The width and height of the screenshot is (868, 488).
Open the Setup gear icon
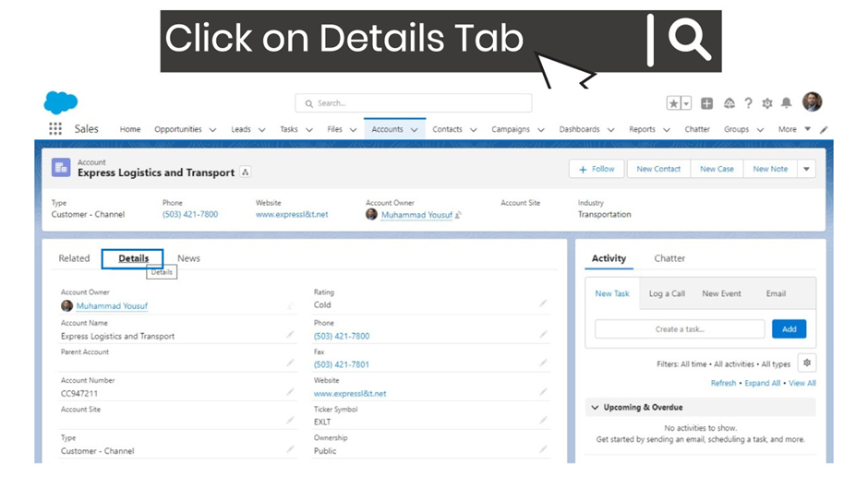767,103
